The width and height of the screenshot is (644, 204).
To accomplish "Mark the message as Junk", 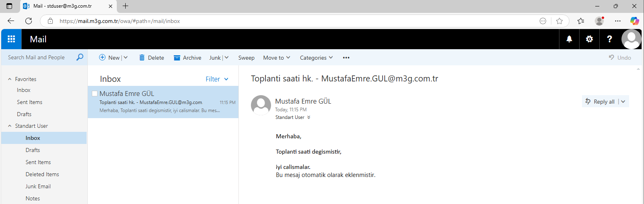I will tap(215, 58).
